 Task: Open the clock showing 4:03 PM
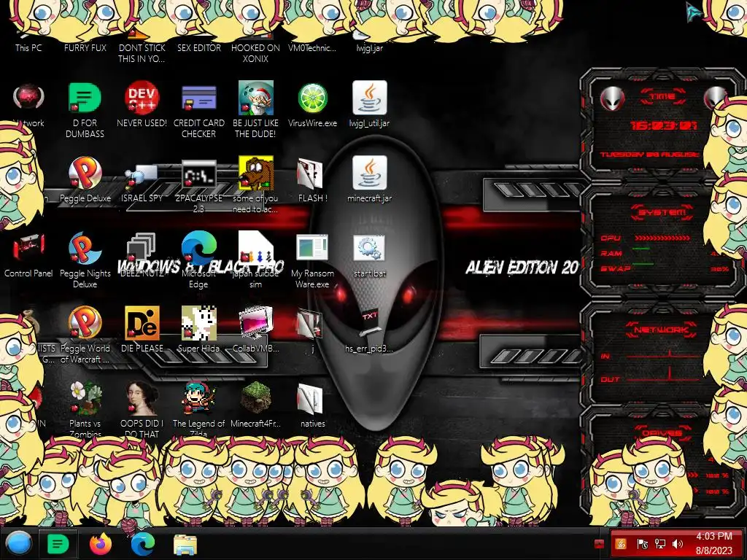[713, 543]
